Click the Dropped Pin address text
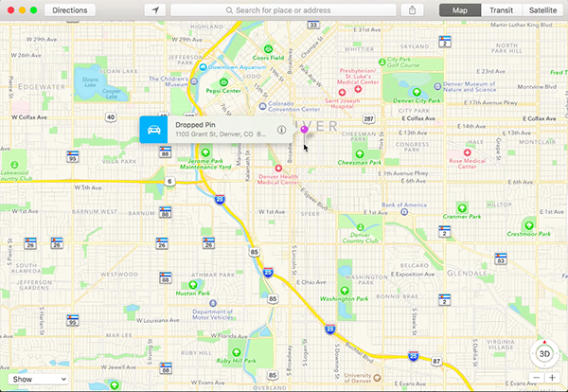568x392 pixels. (x=221, y=134)
